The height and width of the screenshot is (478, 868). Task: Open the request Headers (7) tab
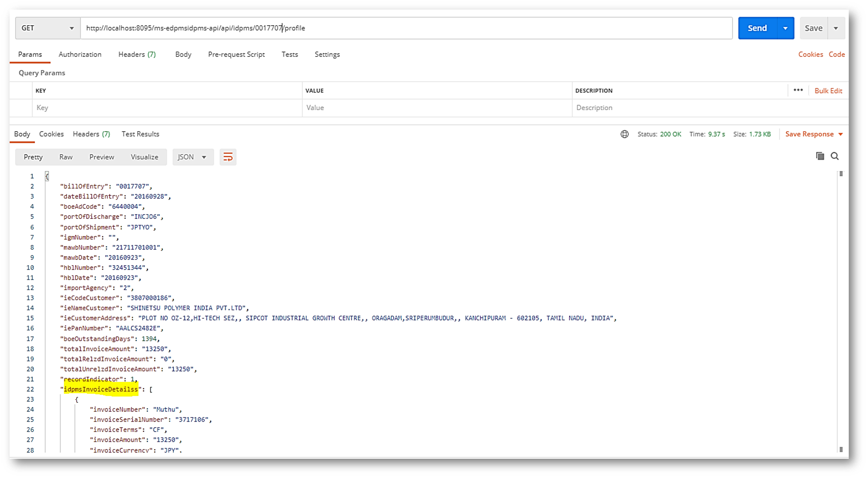(x=137, y=55)
